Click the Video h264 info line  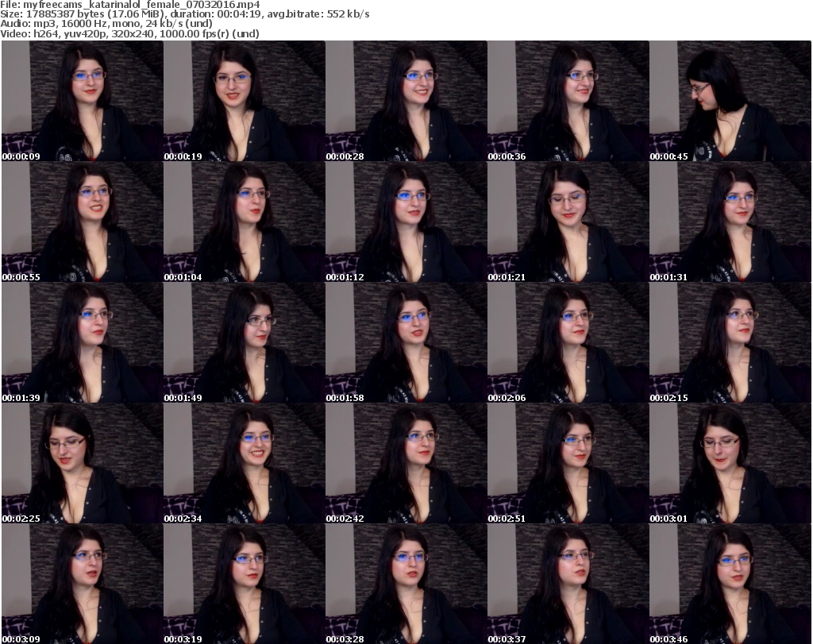pyautogui.click(x=129, y=33)
